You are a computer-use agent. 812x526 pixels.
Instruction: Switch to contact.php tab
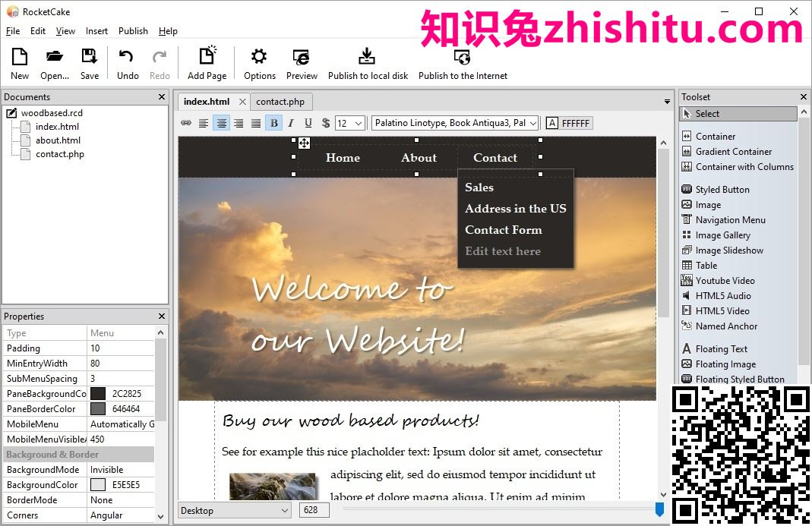click(x=280, y=102)
